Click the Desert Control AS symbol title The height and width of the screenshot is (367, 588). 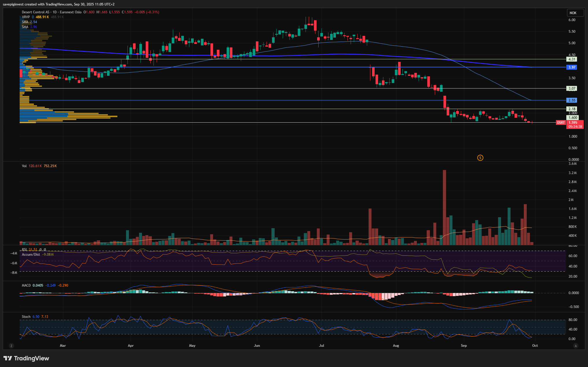(x=36, y=12)
